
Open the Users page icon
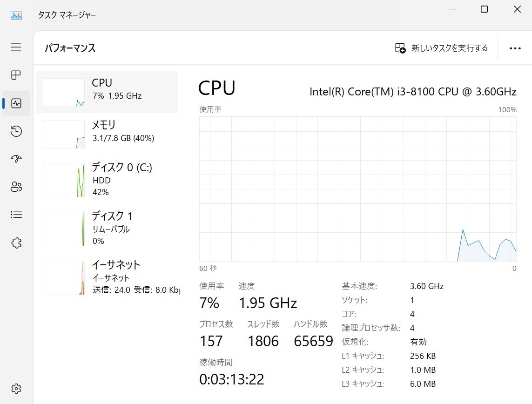[16, 187]
